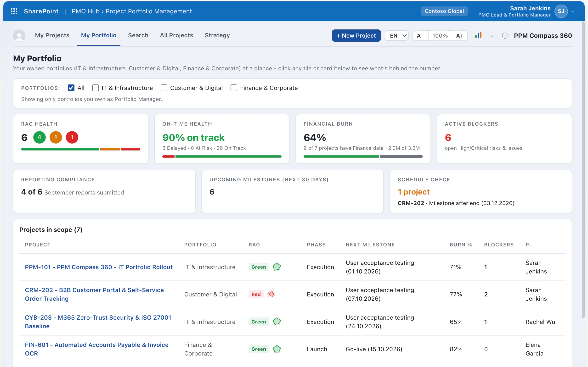The image size is (588, 367).
Task: Open the SharePoint app launcher grid
Action: pyautogui.click(x=14, y=11)
